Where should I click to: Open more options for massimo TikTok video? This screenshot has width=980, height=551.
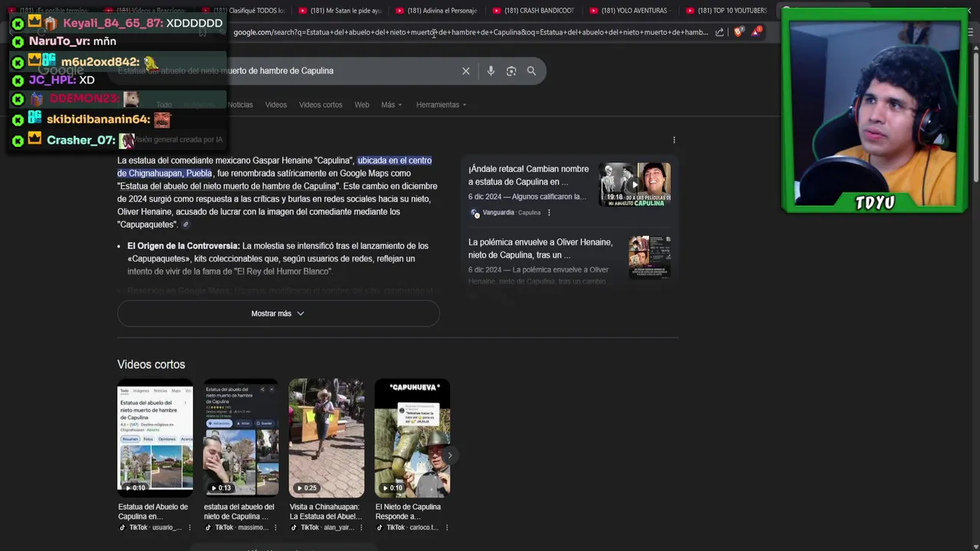coord(276,527)
